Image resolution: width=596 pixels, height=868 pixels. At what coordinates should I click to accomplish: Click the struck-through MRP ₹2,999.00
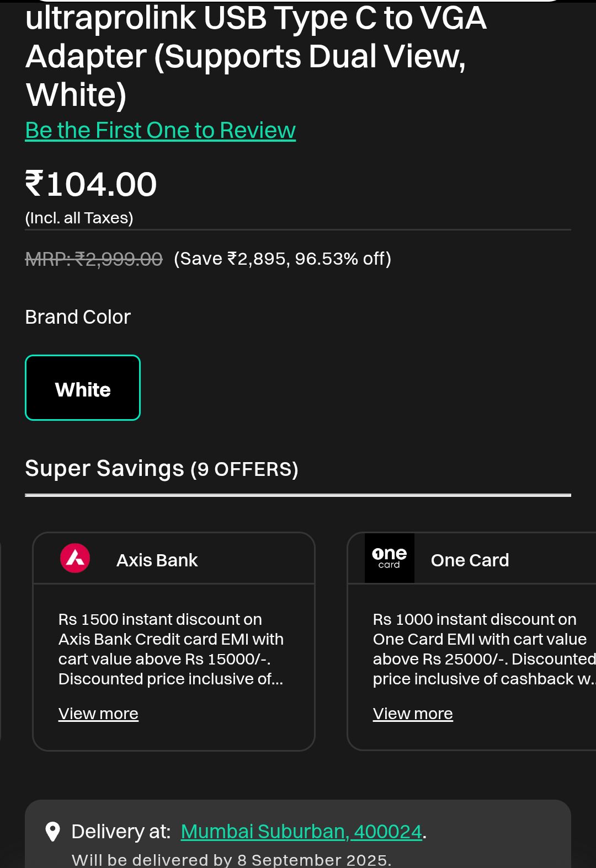pyautogui.click(x=94, y=259)
